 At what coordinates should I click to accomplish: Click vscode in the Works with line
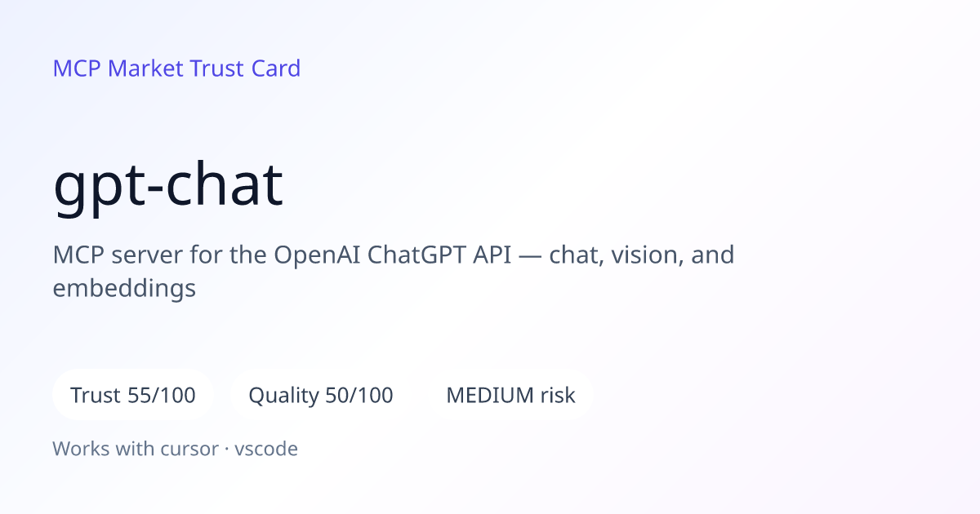tap(266, 449)
